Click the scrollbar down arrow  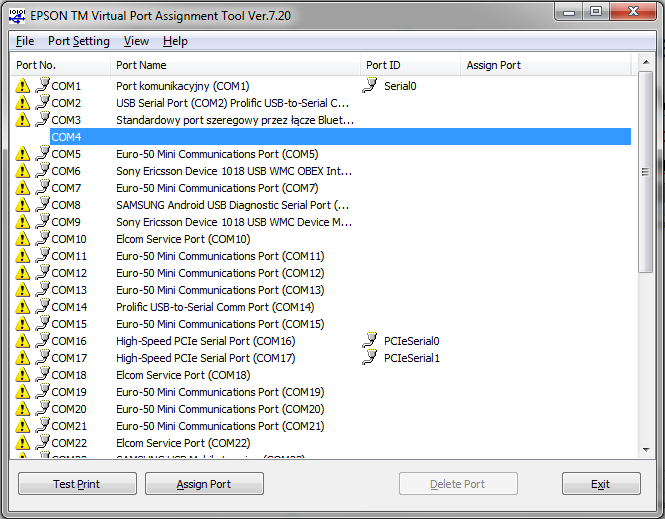click(x=646, y=450)
